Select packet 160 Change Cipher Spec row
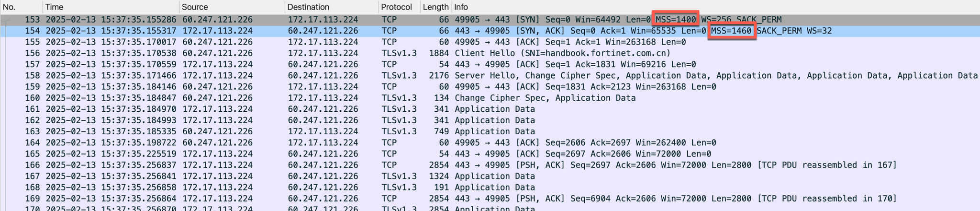 [490, 98]
